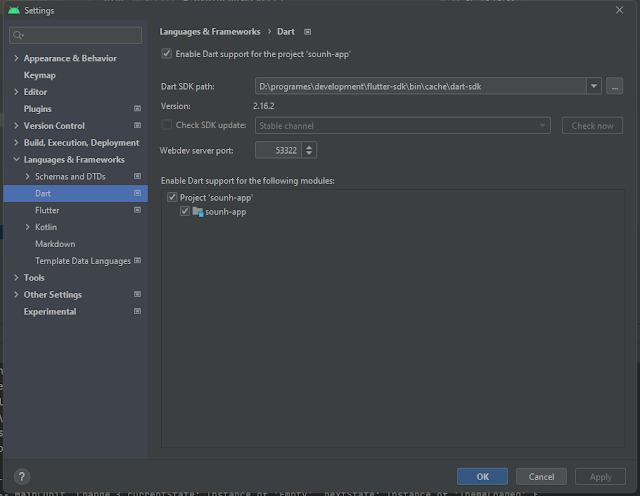Disable Dart support for project checkbox

[166, 54]
